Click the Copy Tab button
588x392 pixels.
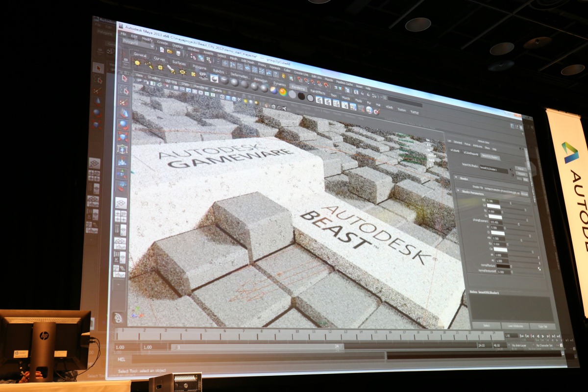pyautogui.click(x=543, y=326)
